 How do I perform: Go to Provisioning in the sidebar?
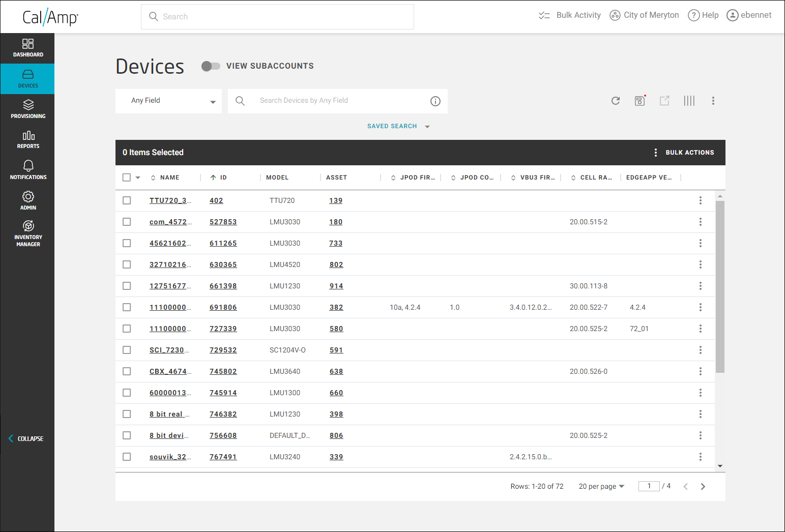coord(28,109)
